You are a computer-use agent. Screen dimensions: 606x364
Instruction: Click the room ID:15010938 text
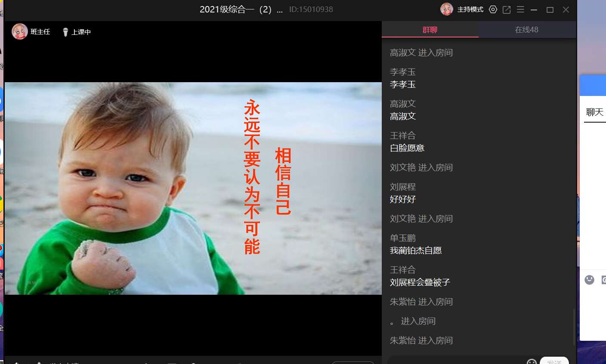point(311,9)
